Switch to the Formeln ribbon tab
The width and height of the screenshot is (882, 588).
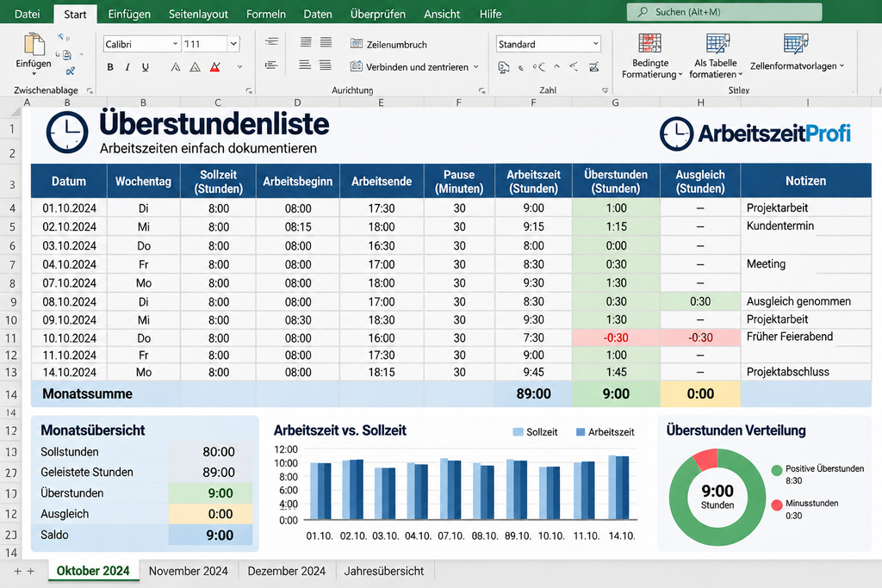tap(265, 14)
